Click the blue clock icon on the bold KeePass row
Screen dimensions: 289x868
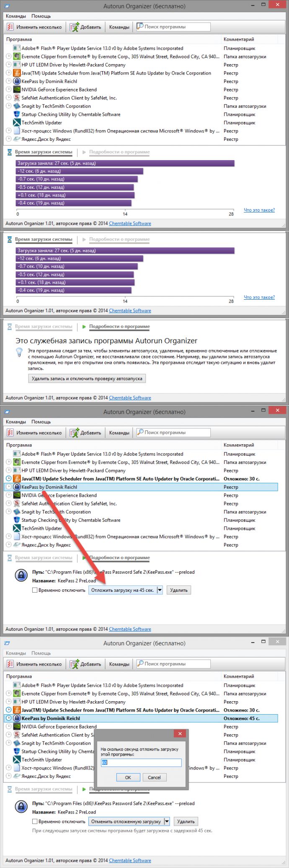click(8, 718)
